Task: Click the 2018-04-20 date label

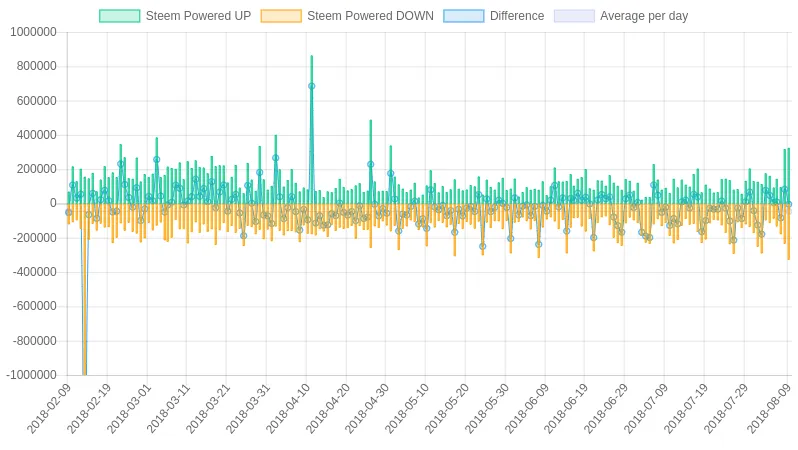Action: [328, 408]
